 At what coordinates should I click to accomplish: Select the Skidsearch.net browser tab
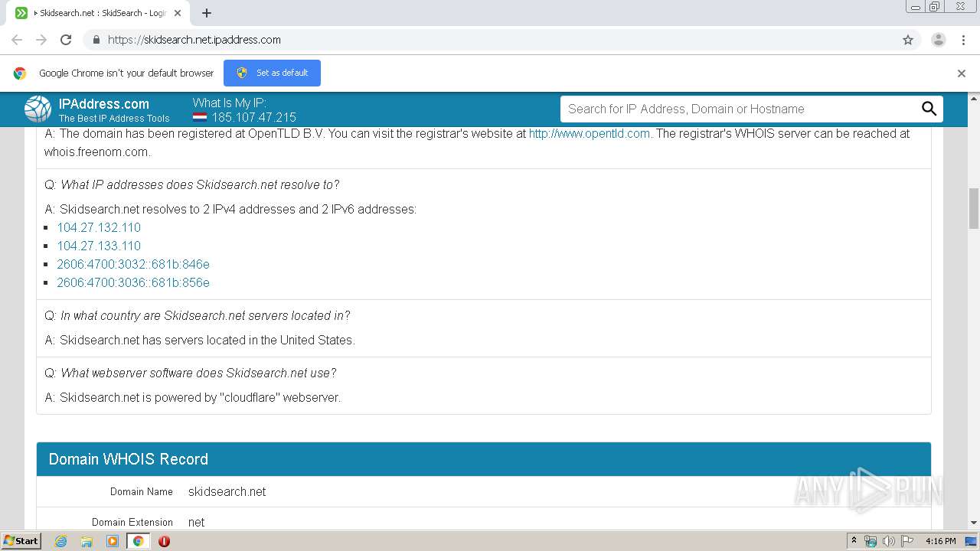click(98, 13)
